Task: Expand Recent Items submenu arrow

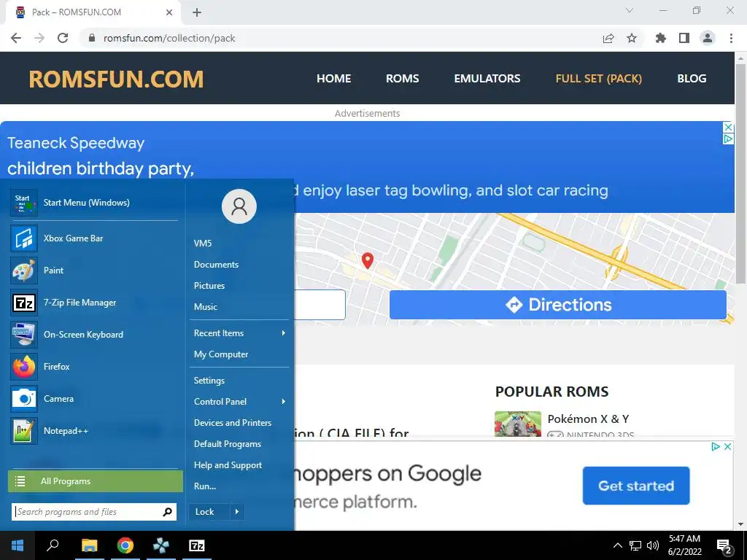Action: coord(284,332)
